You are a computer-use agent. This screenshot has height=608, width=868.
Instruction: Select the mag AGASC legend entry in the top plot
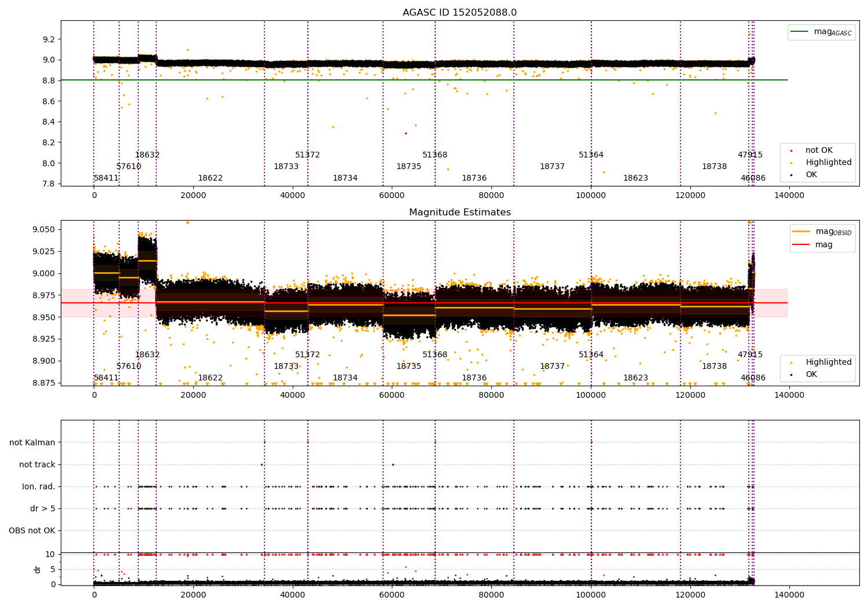pos(821,32)
